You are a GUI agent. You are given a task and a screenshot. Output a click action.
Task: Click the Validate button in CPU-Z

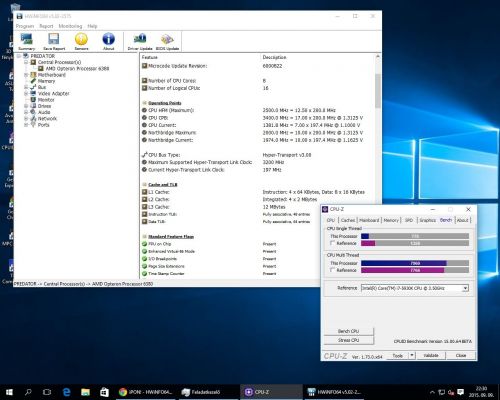(x=431, y=355)
